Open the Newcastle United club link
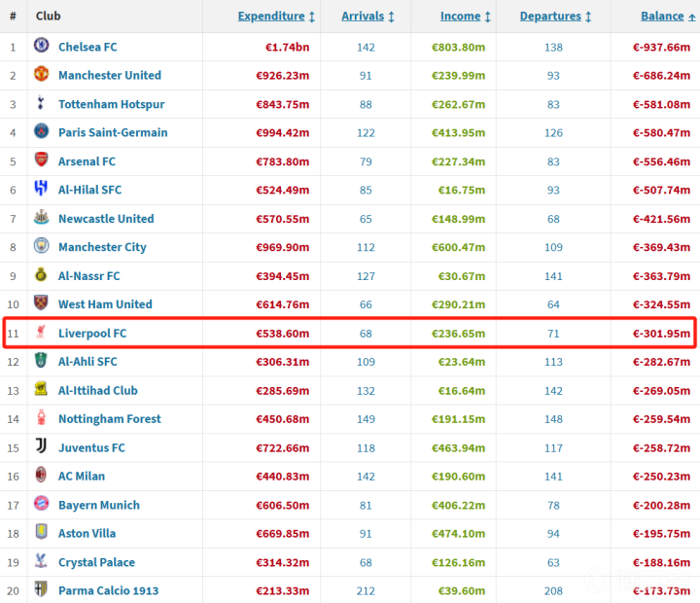The height and width of the screenshot is (603, 700). 106,219
